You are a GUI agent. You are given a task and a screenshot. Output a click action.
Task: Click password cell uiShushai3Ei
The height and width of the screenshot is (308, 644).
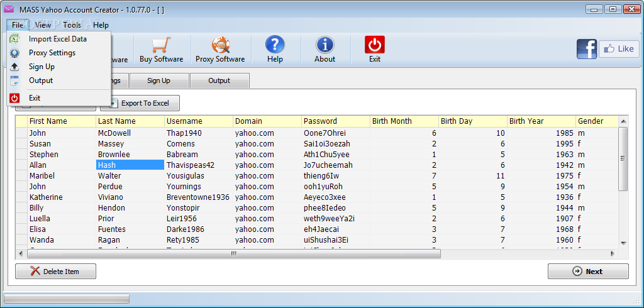(336, 240)
